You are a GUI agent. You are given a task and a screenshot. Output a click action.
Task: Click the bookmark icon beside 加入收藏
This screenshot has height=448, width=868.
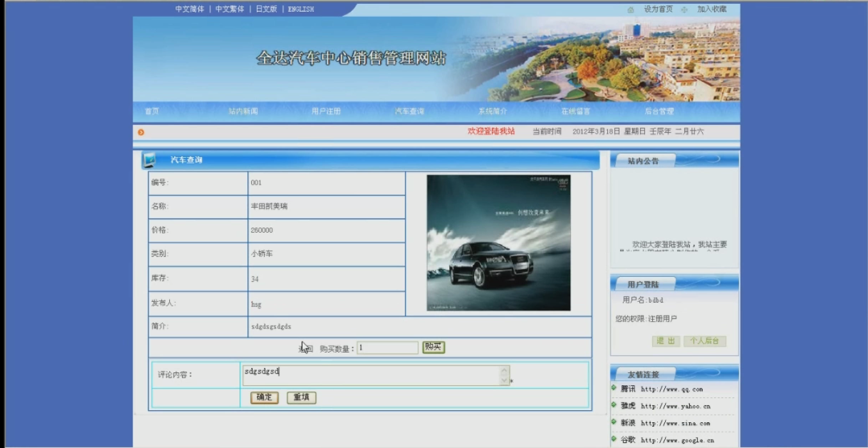pyautogui.click(x=684, y=10)
